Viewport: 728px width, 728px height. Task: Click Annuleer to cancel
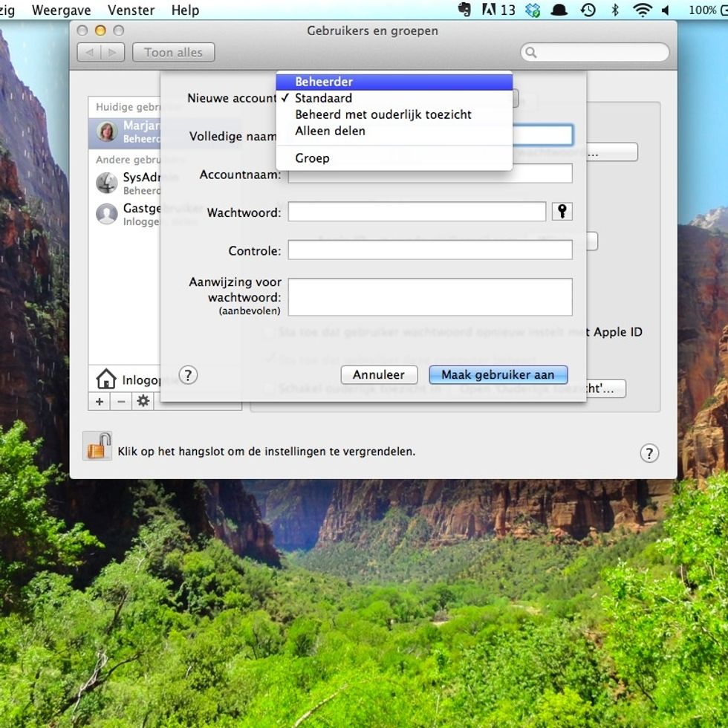379,374
